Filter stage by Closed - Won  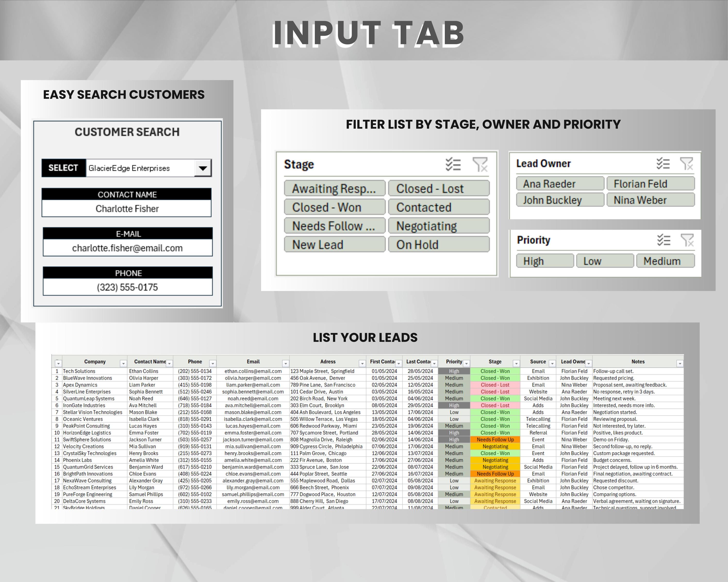(335, 207)
